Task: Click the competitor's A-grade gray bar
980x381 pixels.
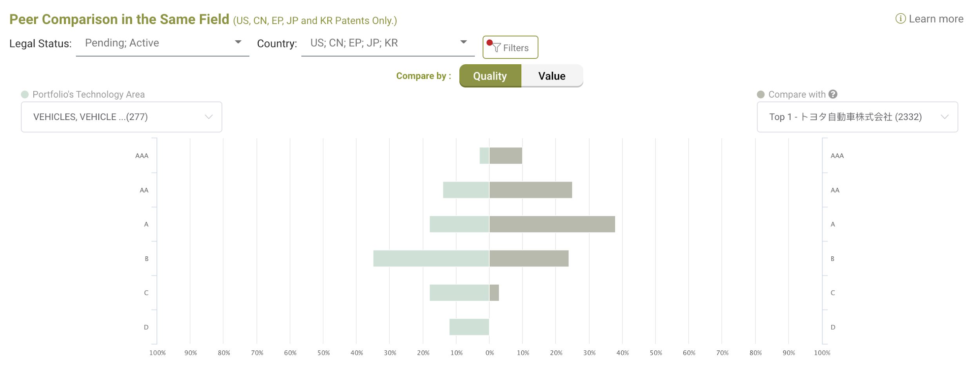Action: [552, 224]
